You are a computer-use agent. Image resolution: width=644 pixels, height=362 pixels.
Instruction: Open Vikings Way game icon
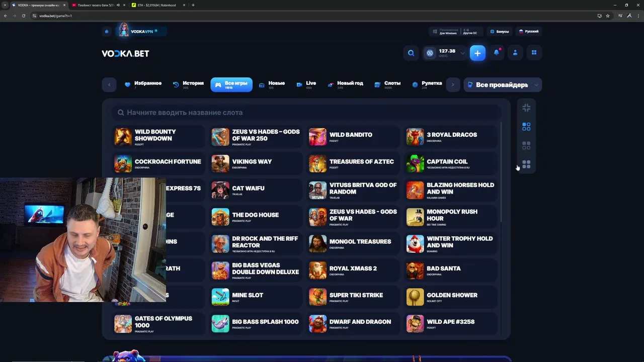point(220,163)
